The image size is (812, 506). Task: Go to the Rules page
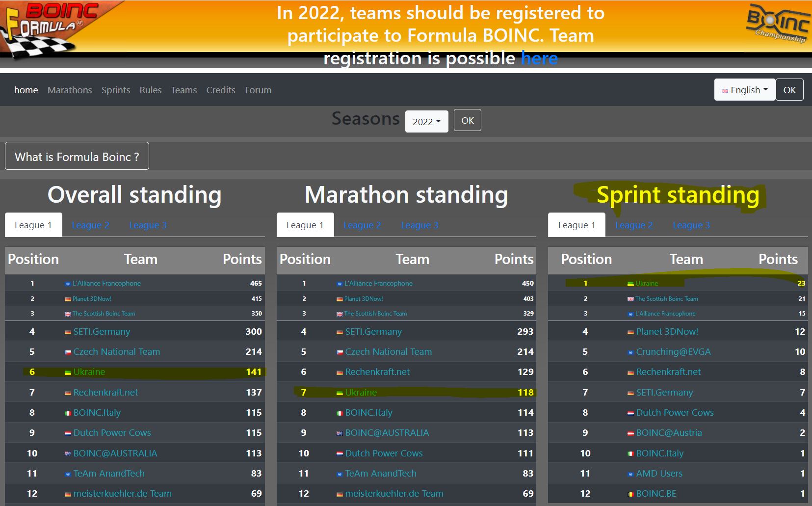click(x=150, y=90)
